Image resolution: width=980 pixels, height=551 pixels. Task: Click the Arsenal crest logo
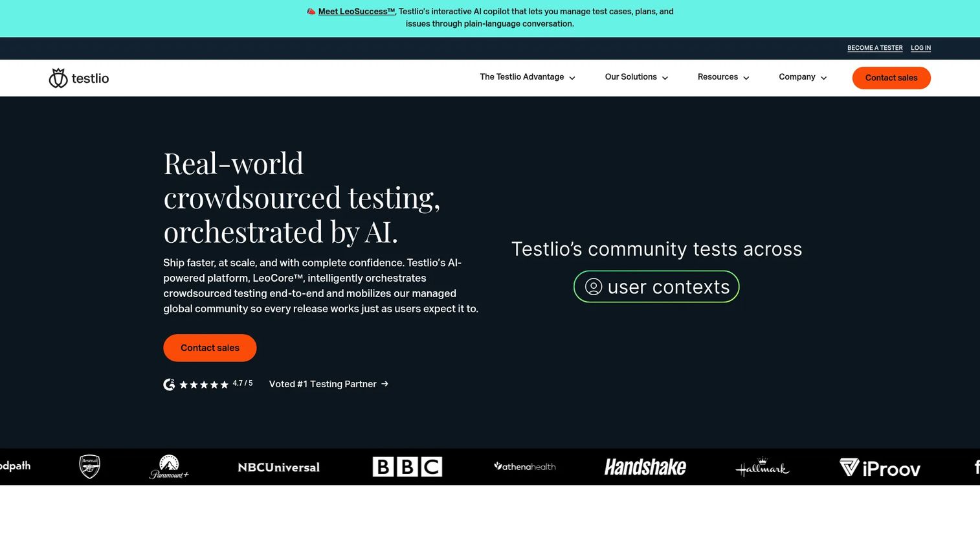coord(89,467)
